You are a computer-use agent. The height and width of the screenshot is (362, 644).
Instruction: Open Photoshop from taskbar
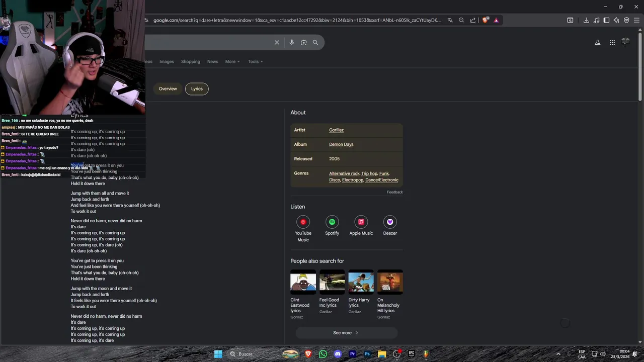coord(367,354)
